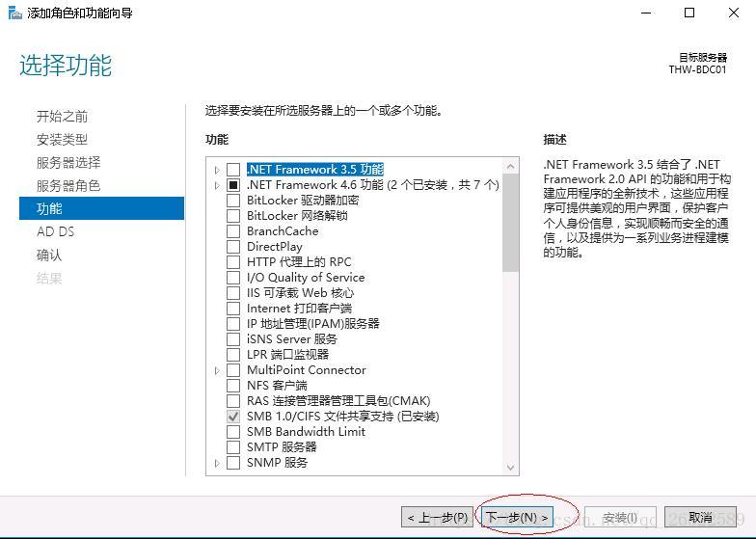
Task: Expand the .NET Framework 3.5 功能 node
Action: [217, 170]
